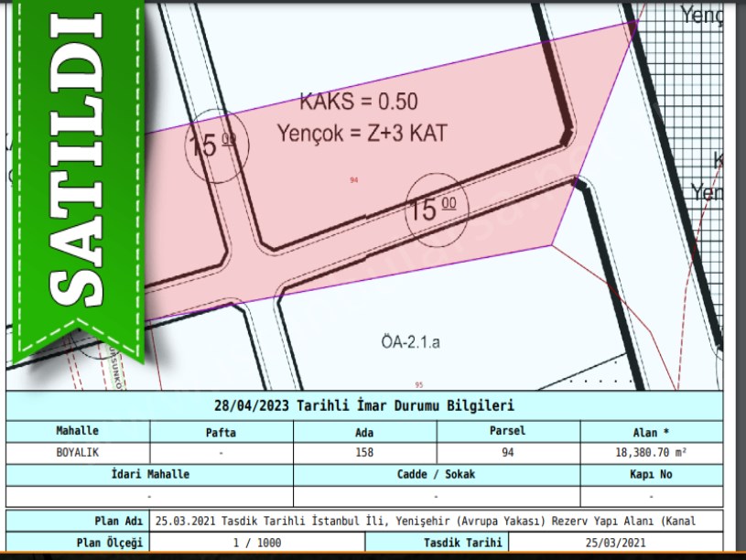
Task: Click the red parcel 95 map label
Action: [418, 384]
